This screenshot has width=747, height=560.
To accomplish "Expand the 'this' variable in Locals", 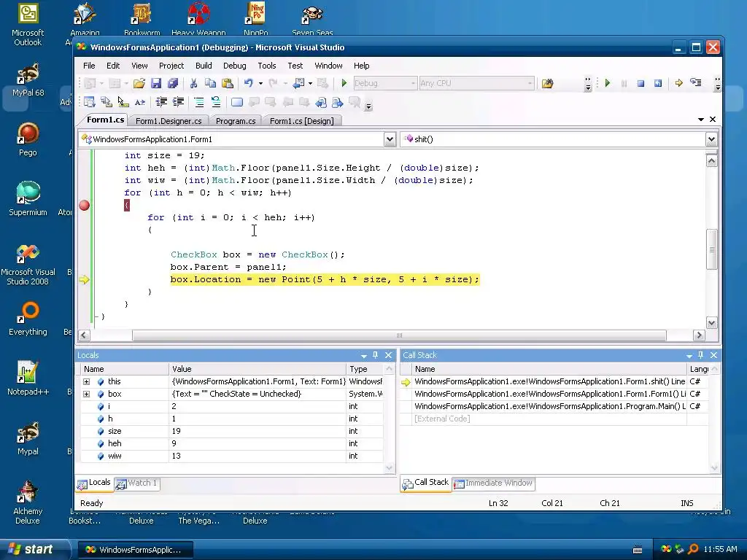I will tap(86, 381).
